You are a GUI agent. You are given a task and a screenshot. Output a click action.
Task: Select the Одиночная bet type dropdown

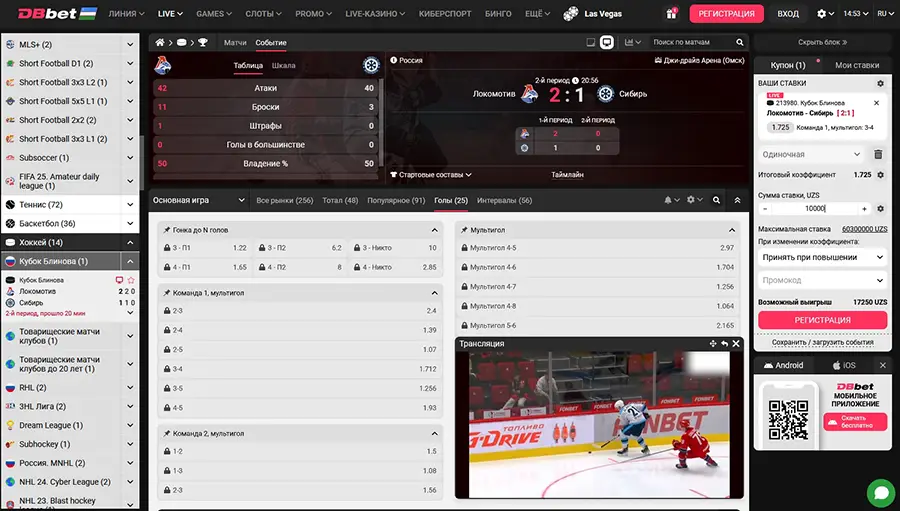(x=812, y=154)
